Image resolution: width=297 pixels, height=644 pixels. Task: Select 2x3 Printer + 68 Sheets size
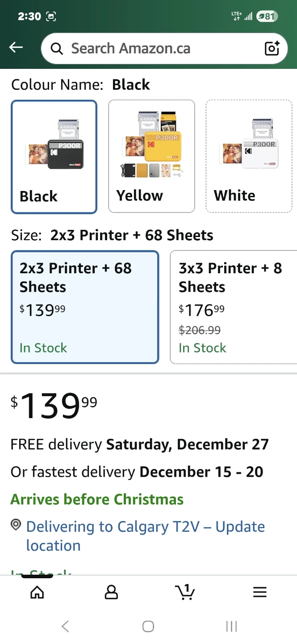(x=85, y=307)
